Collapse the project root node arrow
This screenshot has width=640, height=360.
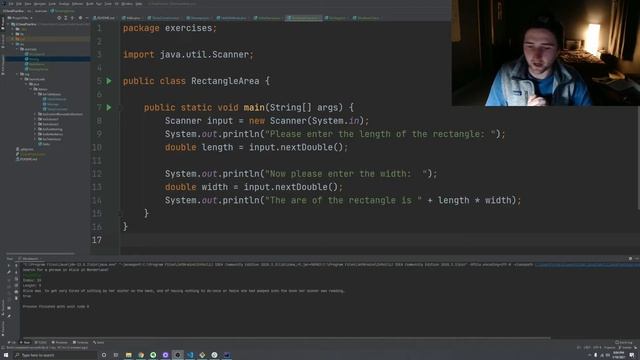click(9, 24)
